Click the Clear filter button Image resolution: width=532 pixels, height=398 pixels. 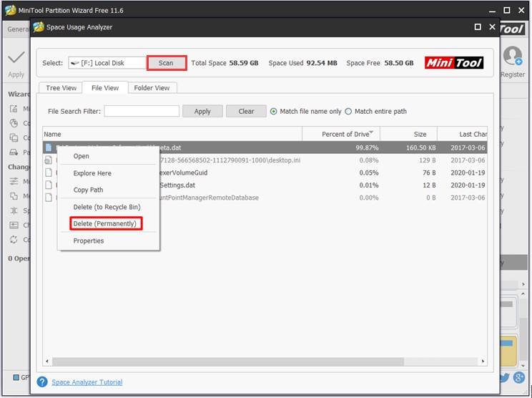coord(246,111)
